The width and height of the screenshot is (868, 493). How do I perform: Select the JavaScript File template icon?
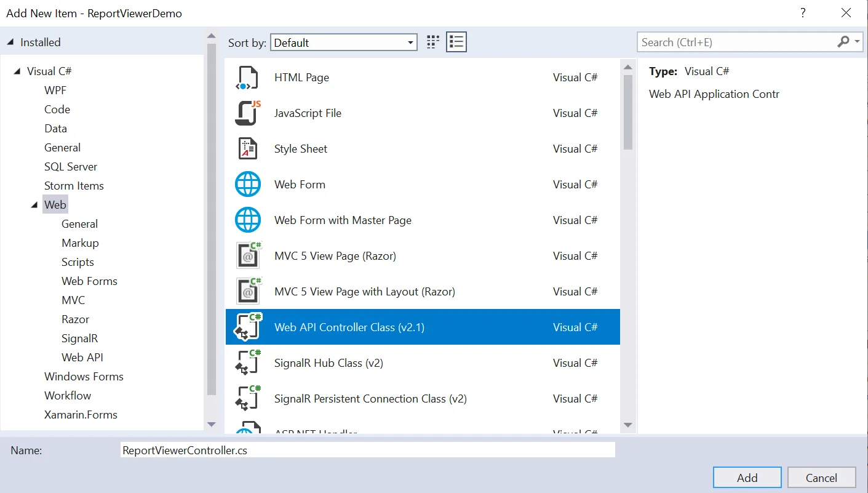click(x=248, y=113)
